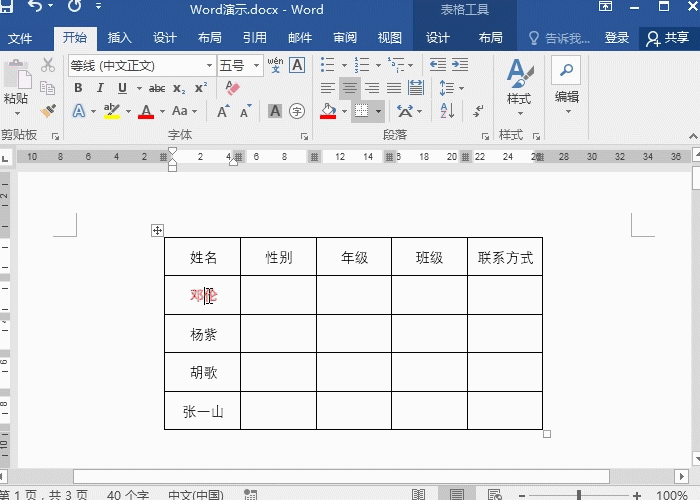The height and width of the screenshot is (500, 700).
Task: Switch to the 审阅 Review tab
Action: click(345, 38)
